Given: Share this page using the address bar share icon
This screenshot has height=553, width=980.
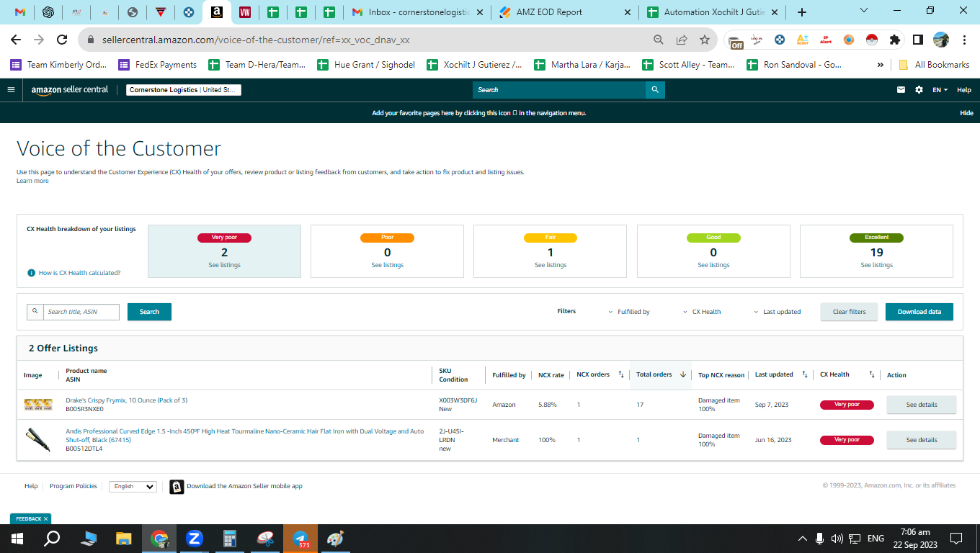Looking at the screenshot, I should coord(682,40).
